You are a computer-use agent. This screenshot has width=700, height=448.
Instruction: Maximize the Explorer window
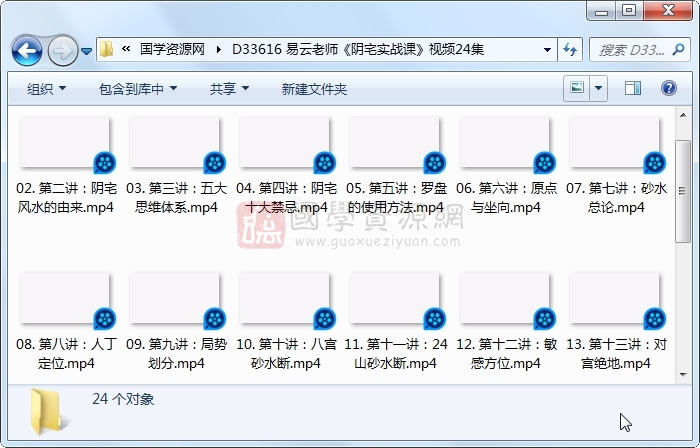tap(629, 10)
